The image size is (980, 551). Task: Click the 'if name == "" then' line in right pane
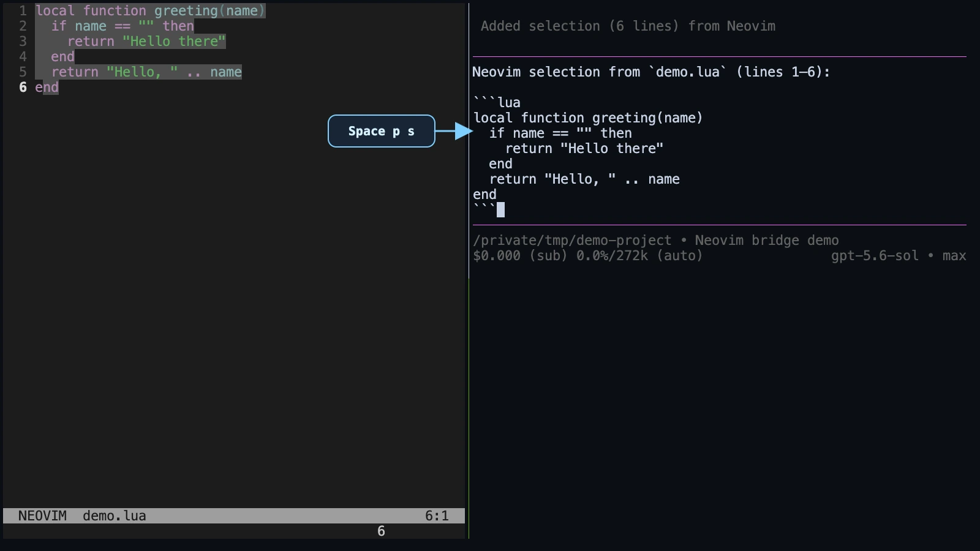(x=560, y=133)
